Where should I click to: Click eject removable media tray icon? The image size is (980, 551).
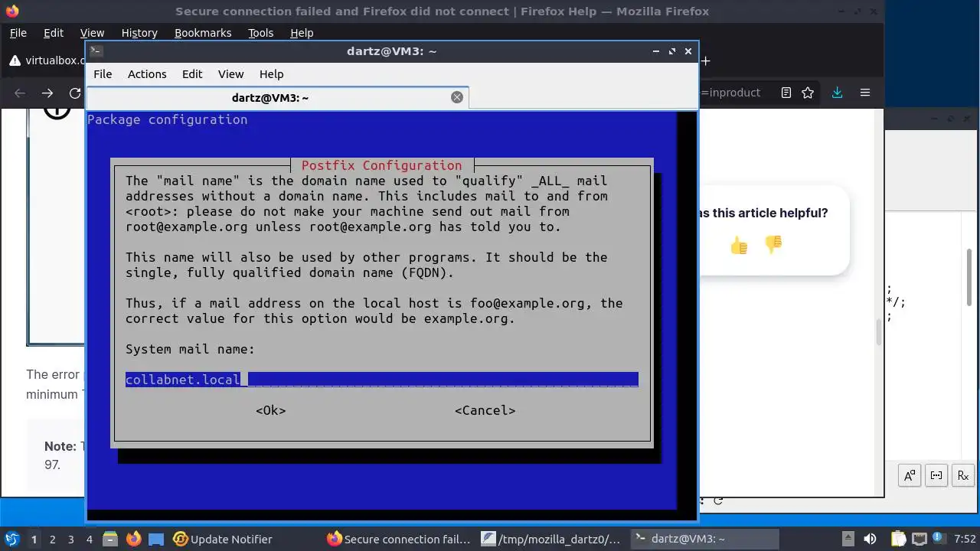coord(848,539)
